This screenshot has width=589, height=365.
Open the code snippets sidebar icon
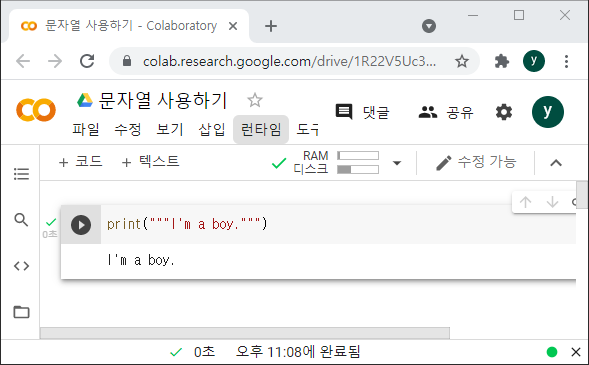point(21,266)
